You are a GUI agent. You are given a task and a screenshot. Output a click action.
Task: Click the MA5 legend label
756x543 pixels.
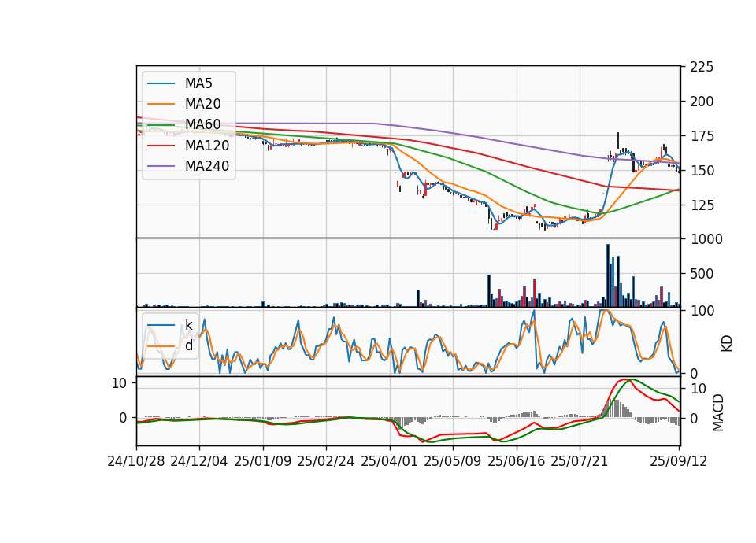tap(198, 83)
